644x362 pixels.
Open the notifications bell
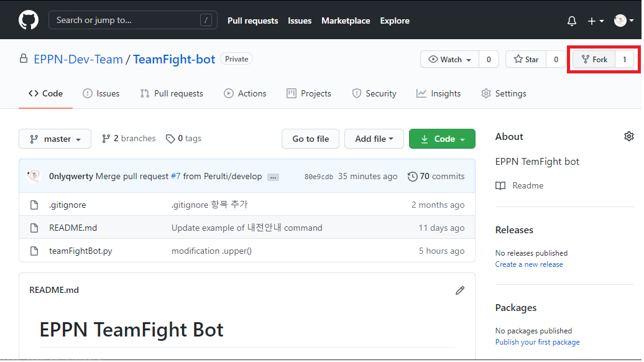click(x=572, y=21)
